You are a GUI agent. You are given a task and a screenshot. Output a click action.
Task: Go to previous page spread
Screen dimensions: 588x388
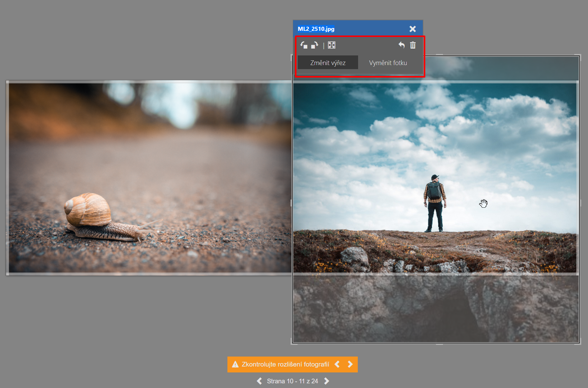(259, 381)
